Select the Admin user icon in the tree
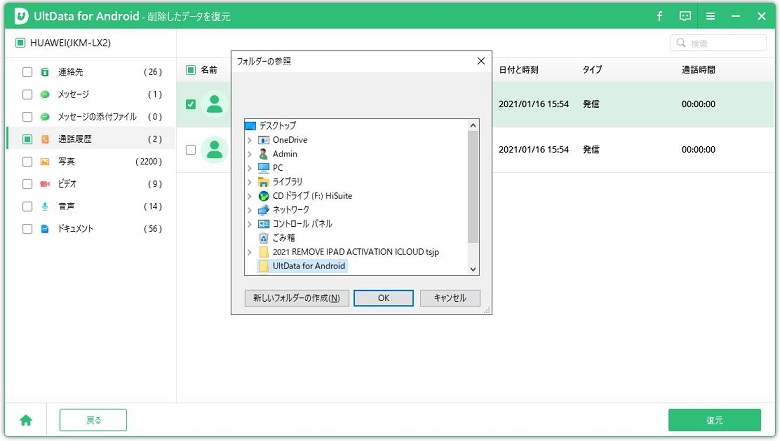This screenshot has width=780, height=441. coord(264,154)
